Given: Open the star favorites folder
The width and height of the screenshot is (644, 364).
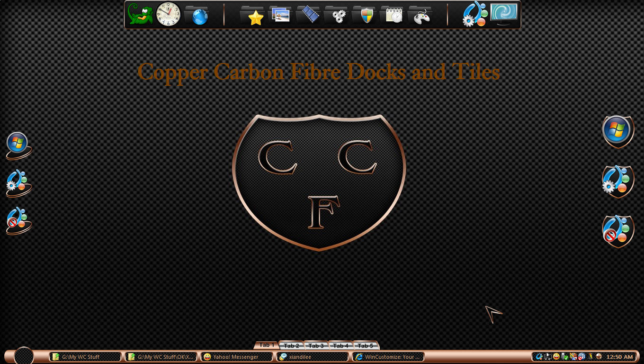Looking at the screenshot, I should click(x=254, y=15).
